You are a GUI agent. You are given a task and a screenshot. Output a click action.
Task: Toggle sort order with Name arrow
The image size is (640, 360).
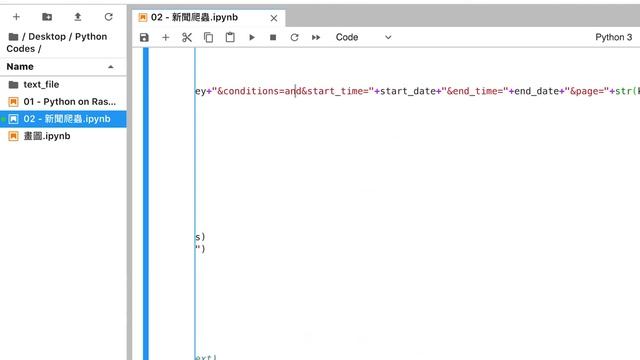point(111,67)
